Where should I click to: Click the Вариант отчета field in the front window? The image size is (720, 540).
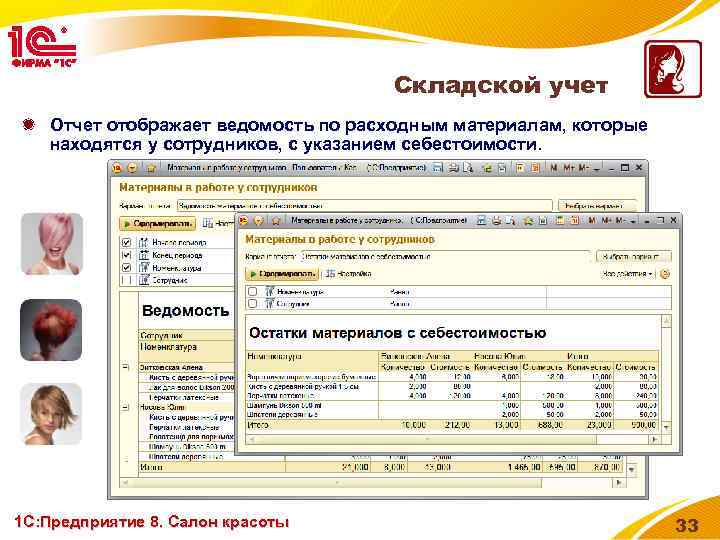tap(444, 257)
